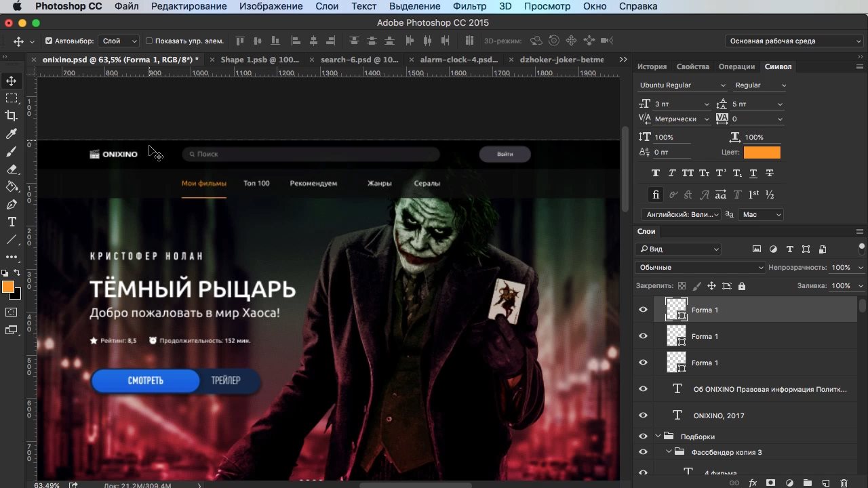
Task: Lock all with the padlock icon
Action: (741, 286)
